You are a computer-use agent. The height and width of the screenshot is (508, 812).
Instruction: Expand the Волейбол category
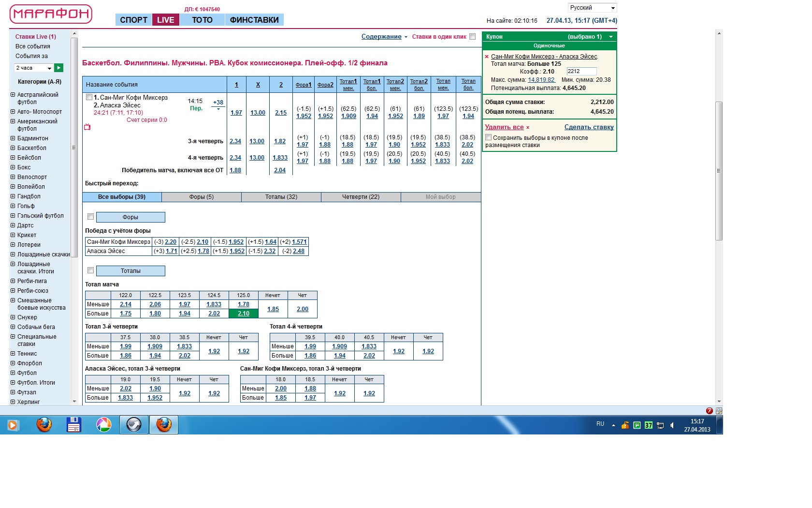click(13, 187)
